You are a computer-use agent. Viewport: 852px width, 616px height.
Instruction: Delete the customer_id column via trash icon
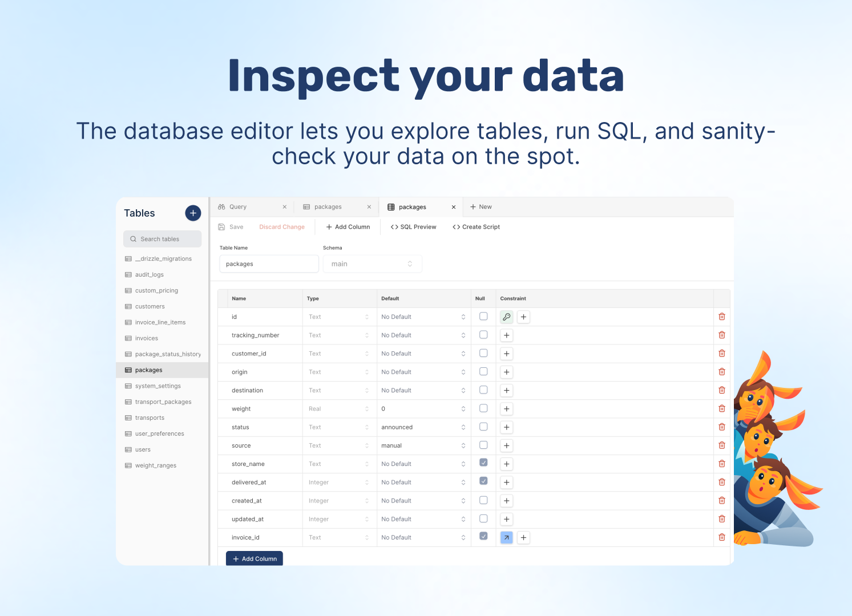[x=722, y=353]
